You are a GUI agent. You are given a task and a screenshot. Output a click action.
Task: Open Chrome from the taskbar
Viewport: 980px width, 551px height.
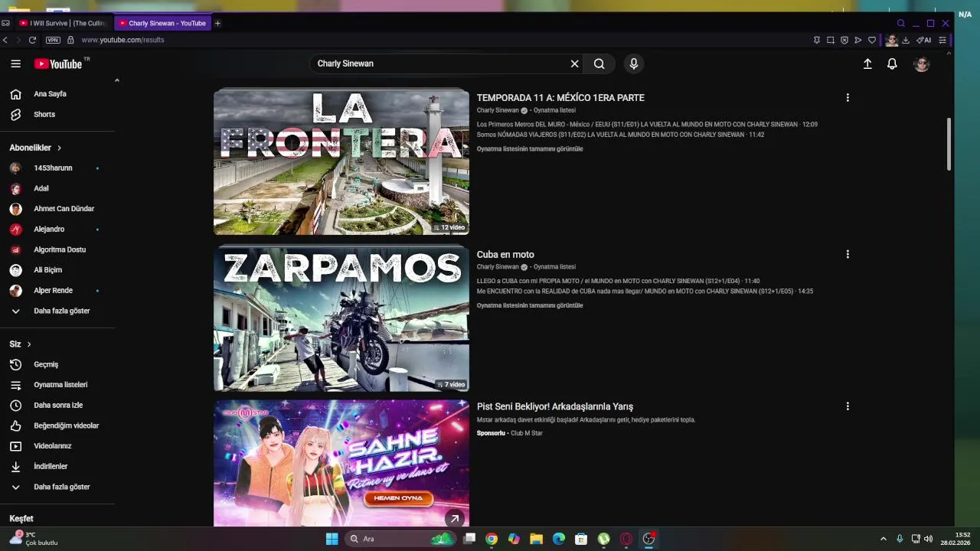(492, 539)
